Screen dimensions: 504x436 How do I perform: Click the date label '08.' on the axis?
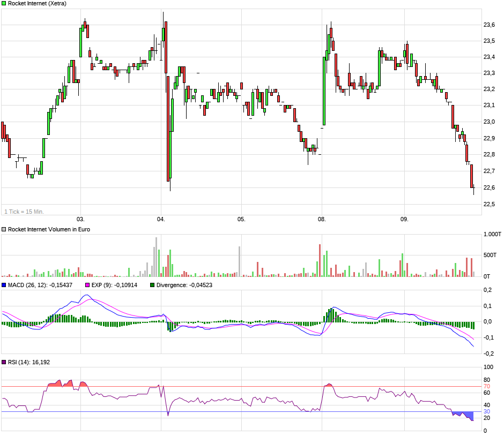click(322, 220)
